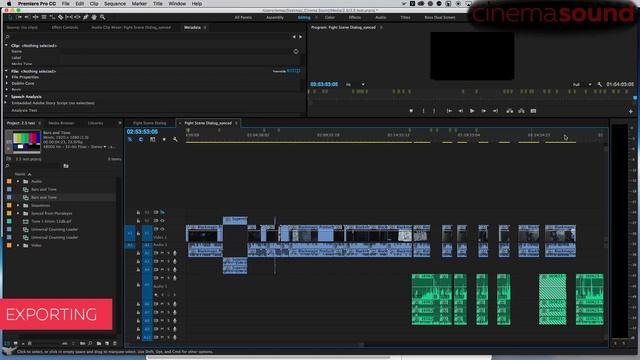Select the Ripple Edit tool

click(36, 18)
